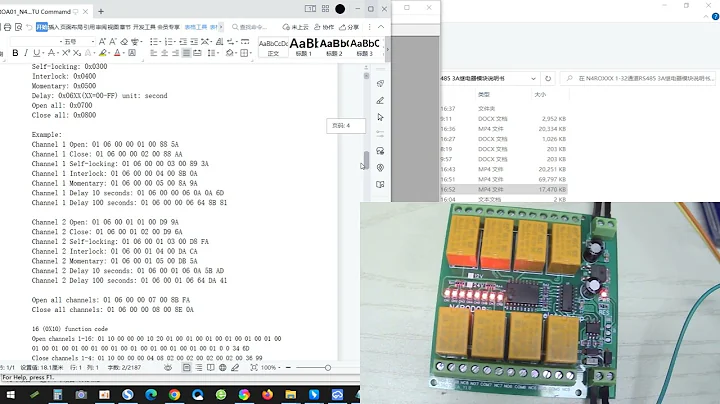Apply italic formatting

click(26, 53)
